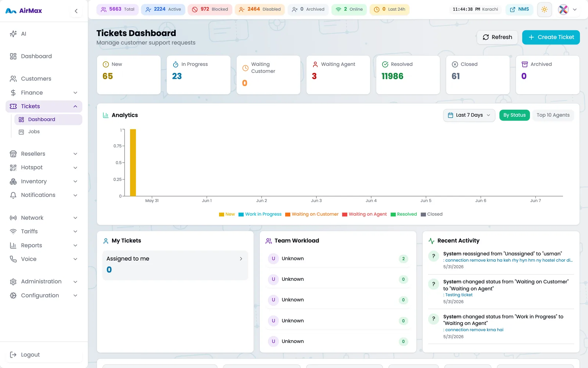Switch analytics to Top 10 Agents

pos(553,115)
